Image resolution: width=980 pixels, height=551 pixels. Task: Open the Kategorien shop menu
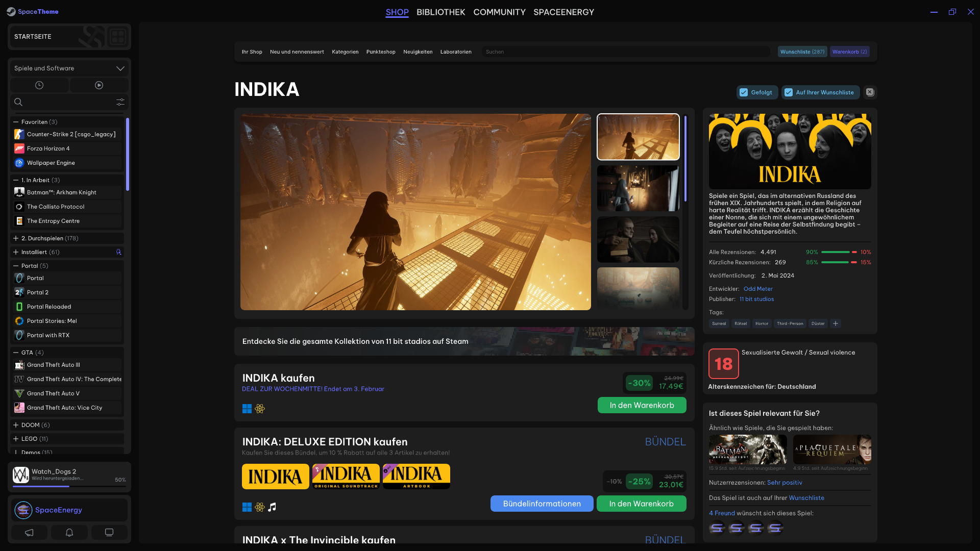(x=345, y=52)
